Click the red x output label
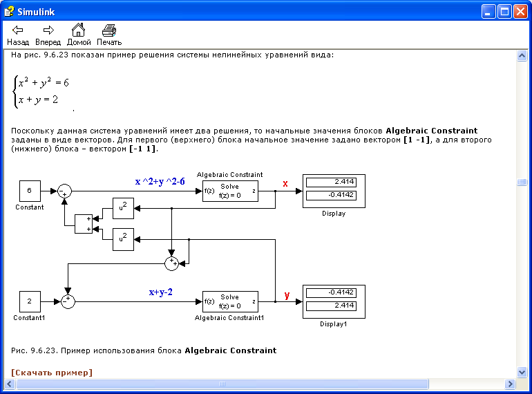This screenshot has width=532, height=394. click(x=285, y=184)
